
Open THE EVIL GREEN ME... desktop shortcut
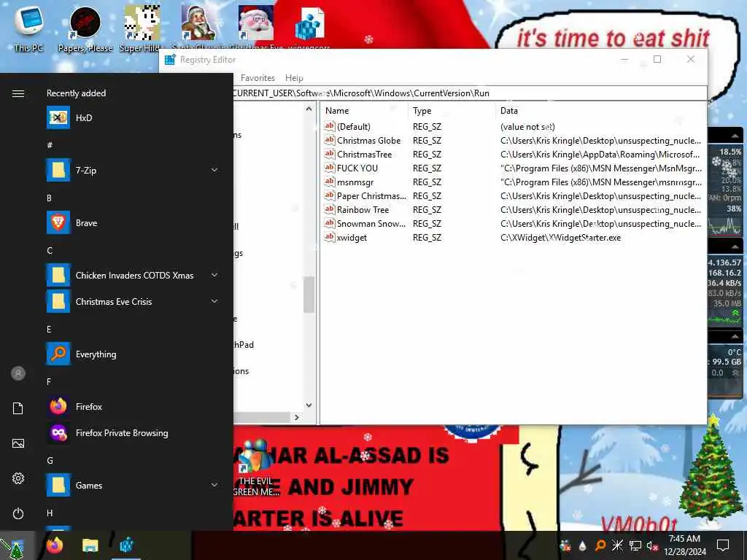(x=256, y=469)
